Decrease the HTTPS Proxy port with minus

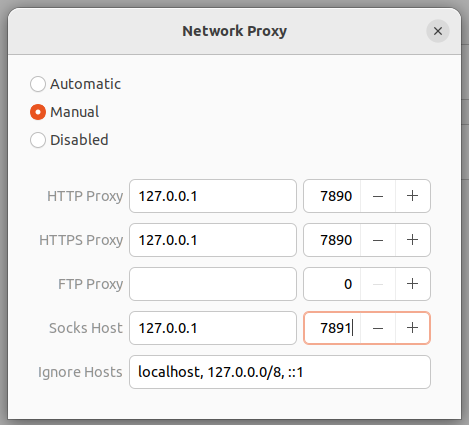click(378, 240)
